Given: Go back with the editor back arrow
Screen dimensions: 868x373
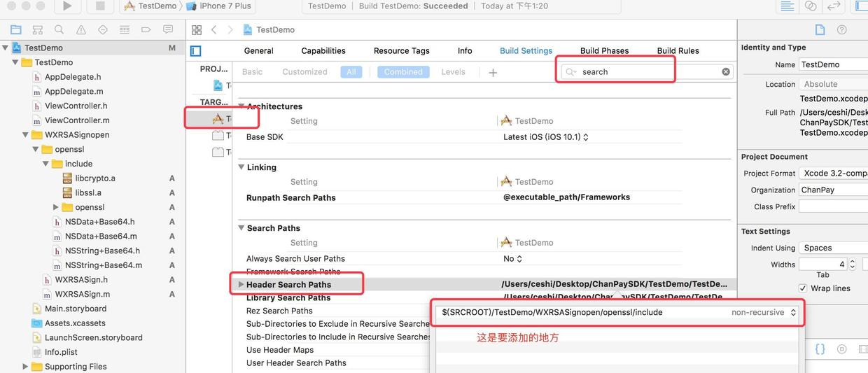Looking at the screenshot, I should [213, 30].
